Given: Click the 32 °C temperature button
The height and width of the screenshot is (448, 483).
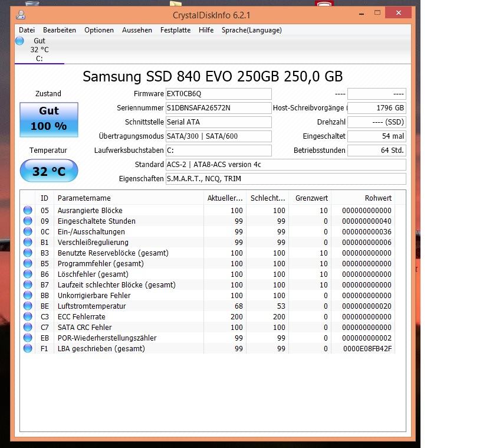Looking at the screenshot, I should point(49,171).
